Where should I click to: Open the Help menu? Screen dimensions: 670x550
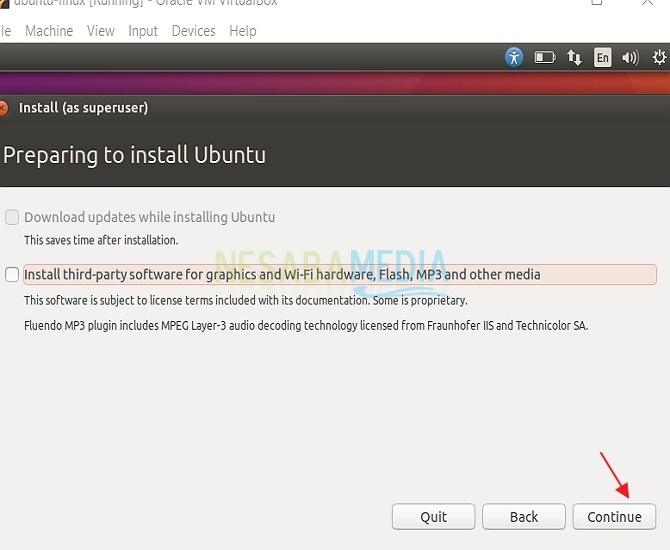(x=243, y=31)
